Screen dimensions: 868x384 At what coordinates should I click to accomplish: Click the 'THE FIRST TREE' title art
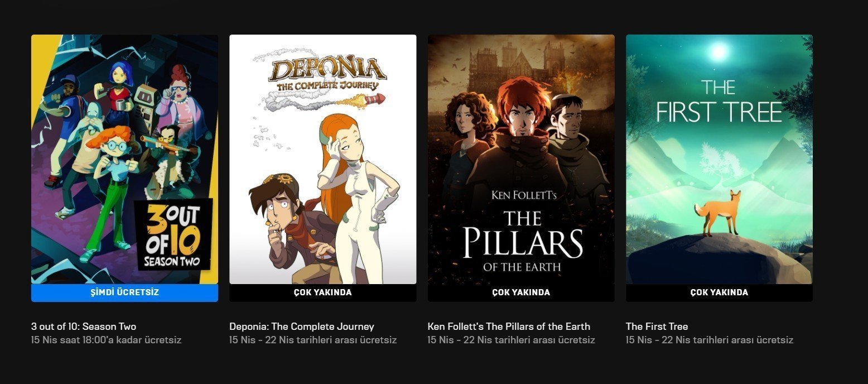click(719, 102)
